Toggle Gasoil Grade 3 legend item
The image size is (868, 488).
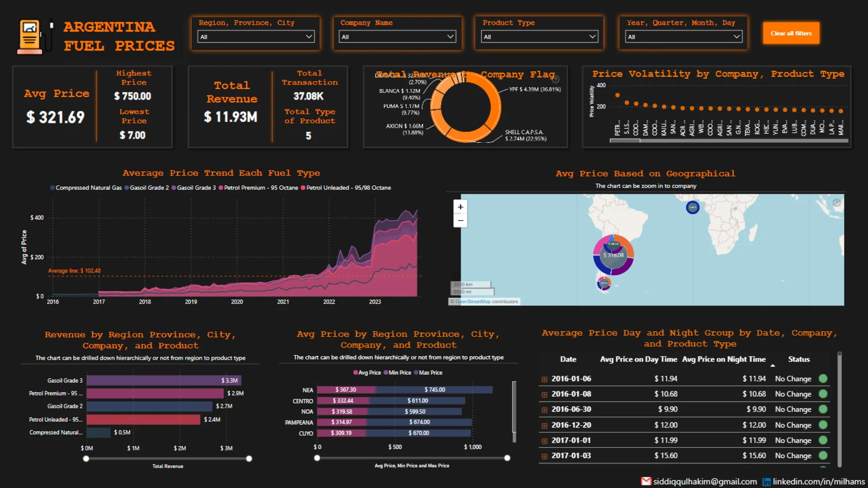pos(193,188)
